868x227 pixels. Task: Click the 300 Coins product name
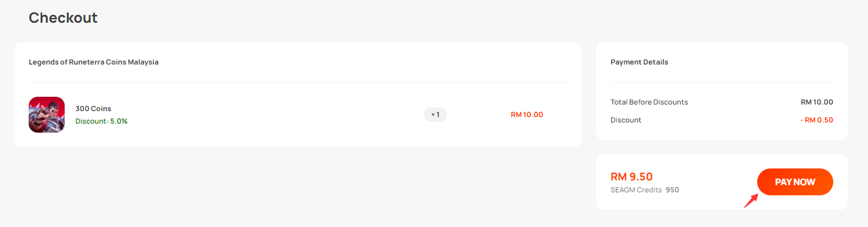point(93,109)
